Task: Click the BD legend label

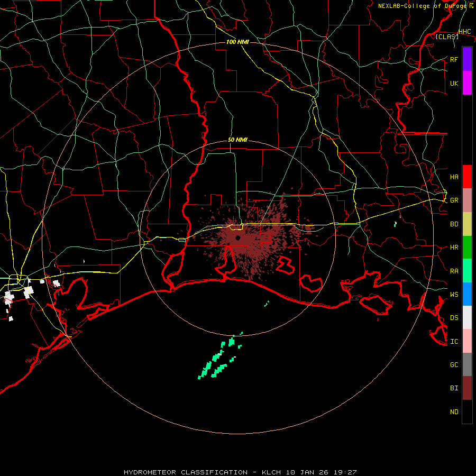Action: (454, 224)
